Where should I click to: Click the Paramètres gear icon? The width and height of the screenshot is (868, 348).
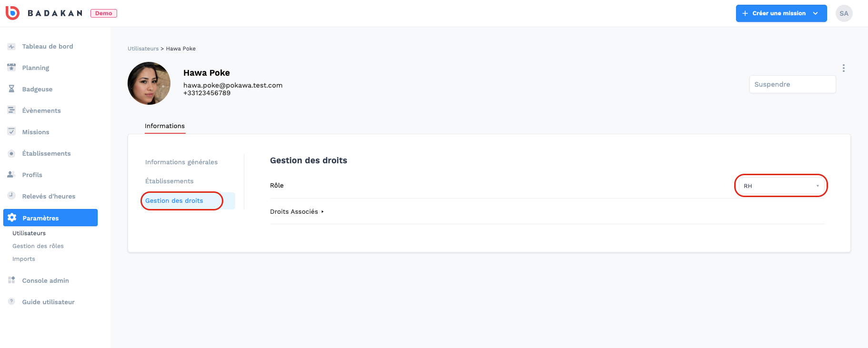click(x=12, y=218)
